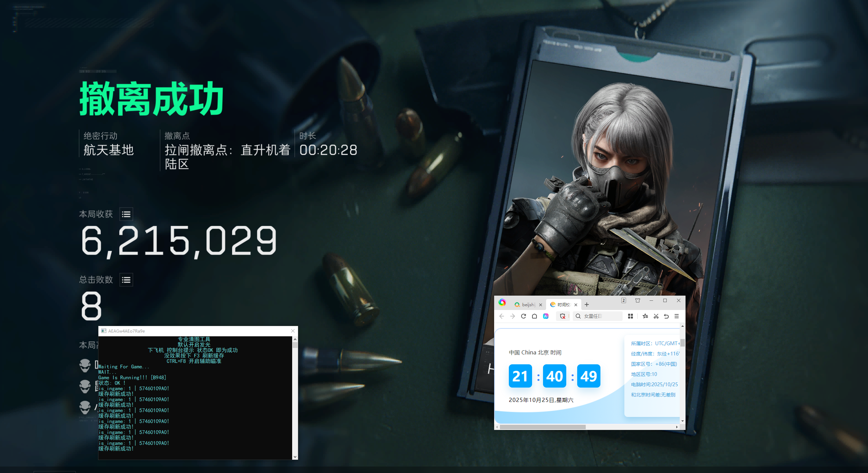Select the scissors screenshot tool
868x473 pixels.
(x=656, y=316)
